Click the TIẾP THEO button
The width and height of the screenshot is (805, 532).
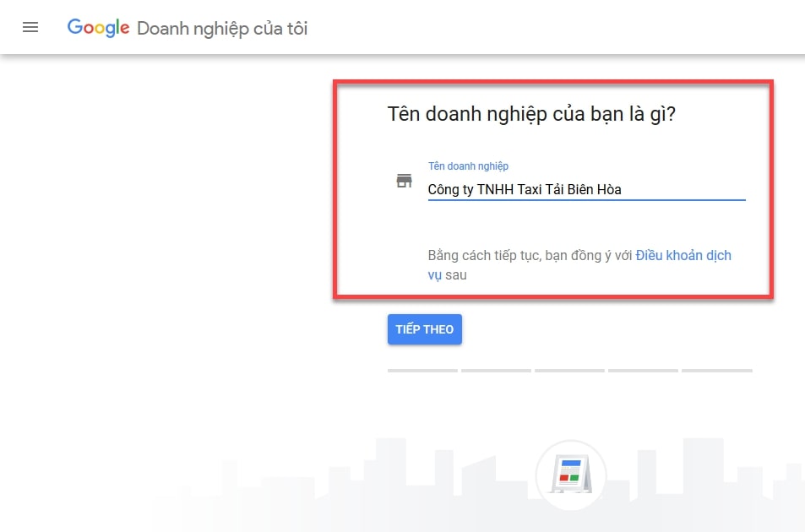tap(425, 328)
